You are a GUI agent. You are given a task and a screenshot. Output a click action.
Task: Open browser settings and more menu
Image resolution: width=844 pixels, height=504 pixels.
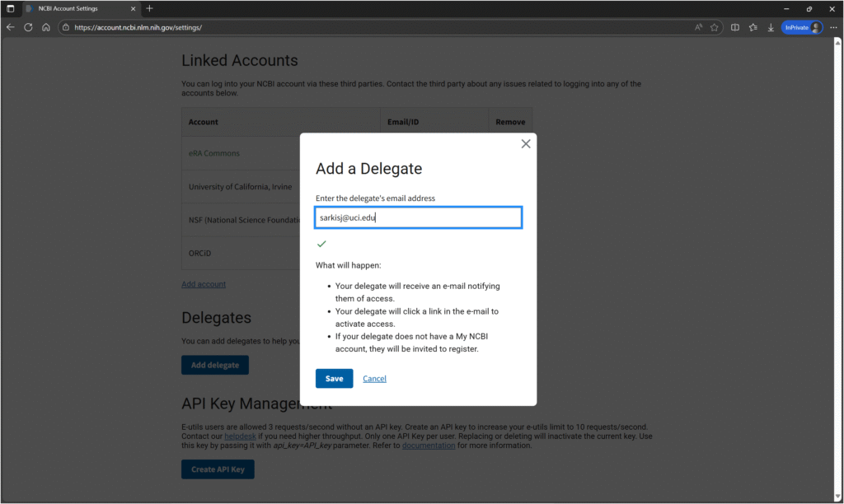[832, 27]
